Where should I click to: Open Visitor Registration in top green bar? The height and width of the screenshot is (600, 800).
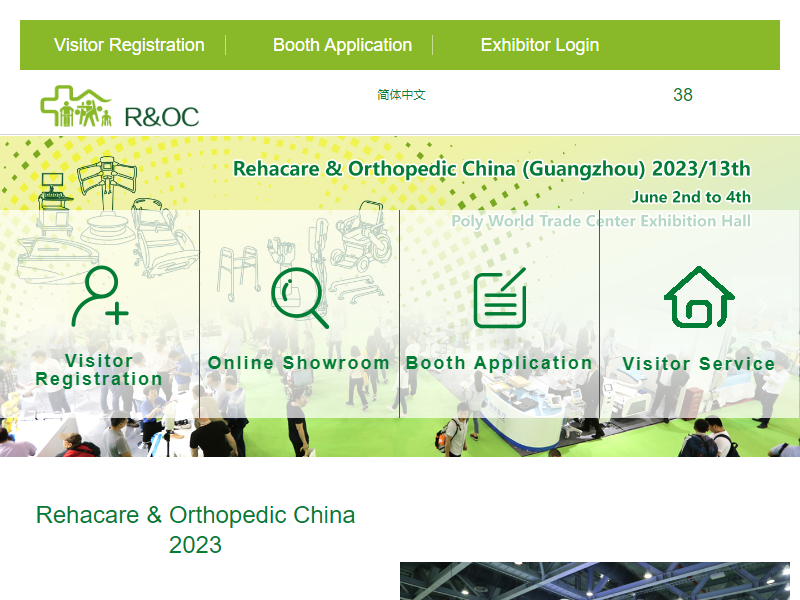129,45
